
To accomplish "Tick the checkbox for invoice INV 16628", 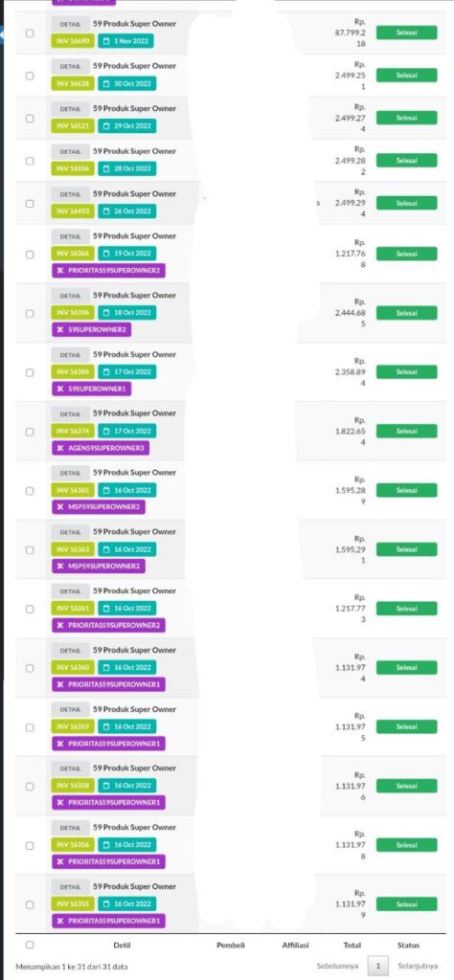I will (x=30, y=75).
